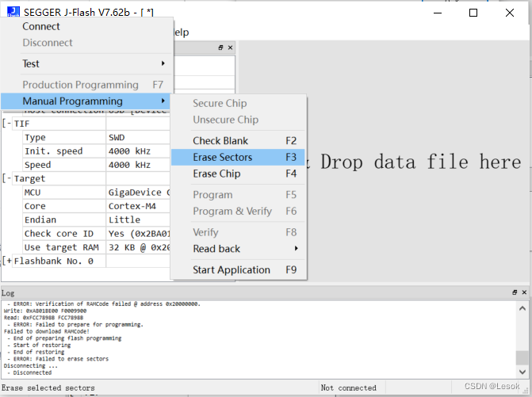Collapse the Target tree section
This screenshot has width=532, height=397.
tap(6, 178)
